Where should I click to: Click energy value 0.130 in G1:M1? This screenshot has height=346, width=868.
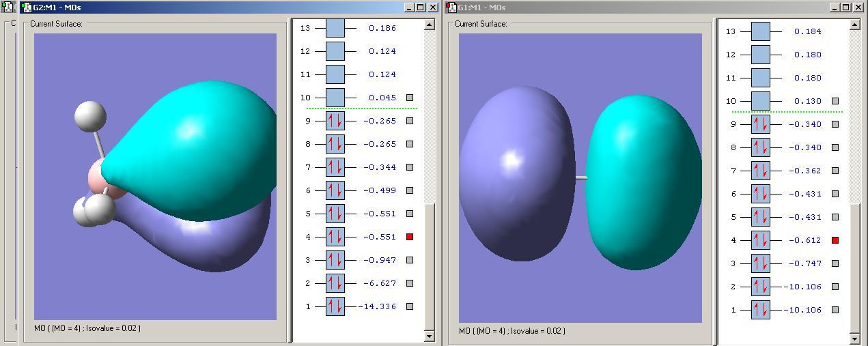808,101
